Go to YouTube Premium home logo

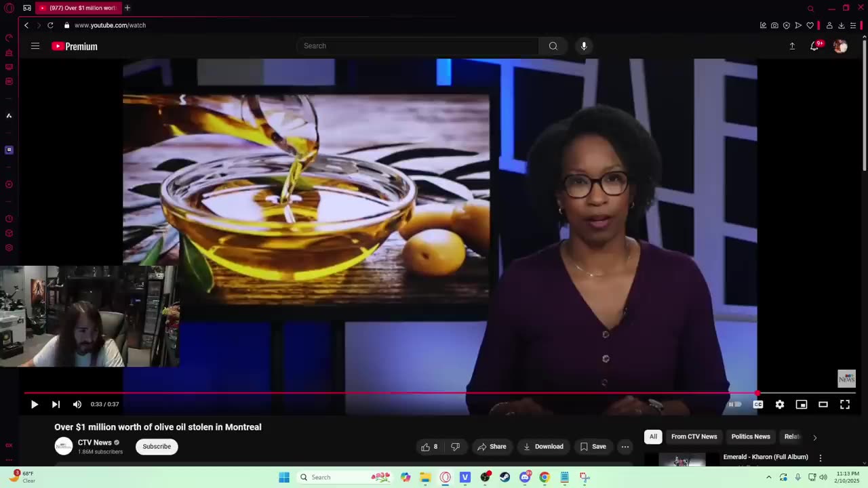pos(75,46)
